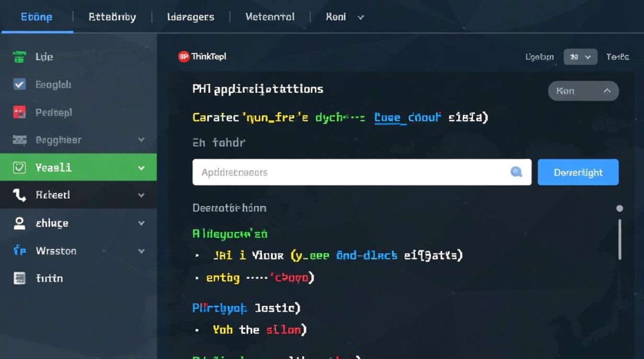The image size is (644, 359).
Task: Open the small dropdown beside Lgabrn
Action: [x=580, y=57]
